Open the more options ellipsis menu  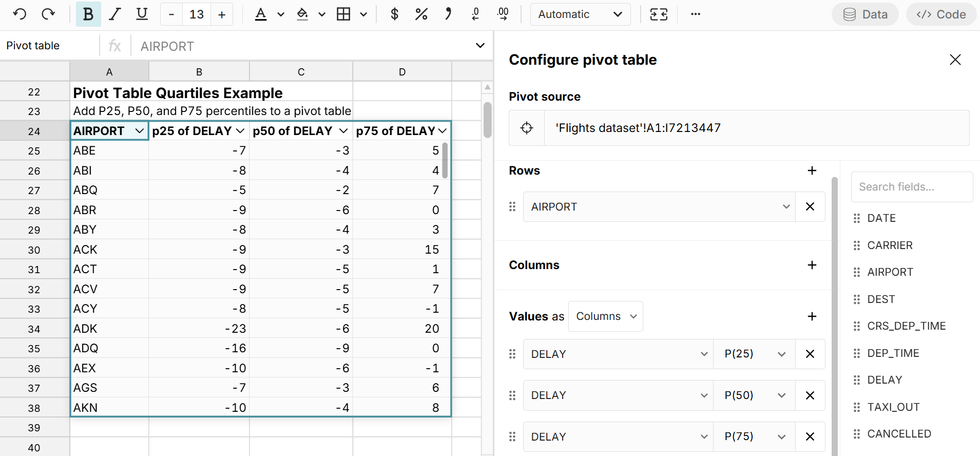pyautogui.click(x=695, y=14)
